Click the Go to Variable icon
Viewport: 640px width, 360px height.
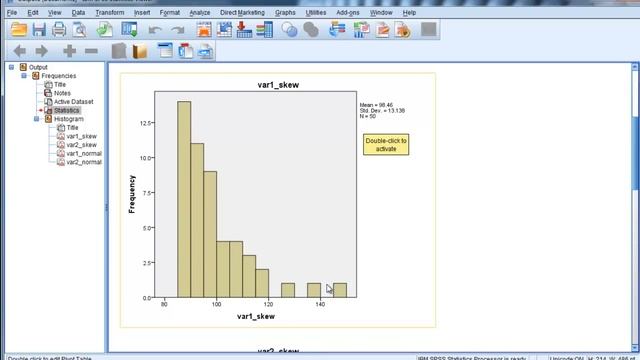[244, 30]
